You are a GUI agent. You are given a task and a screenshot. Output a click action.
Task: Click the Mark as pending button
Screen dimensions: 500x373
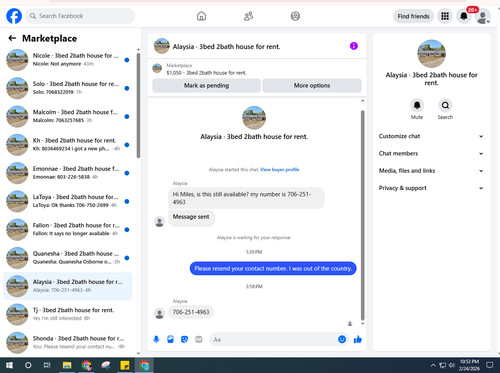click(x=206, y=86)
